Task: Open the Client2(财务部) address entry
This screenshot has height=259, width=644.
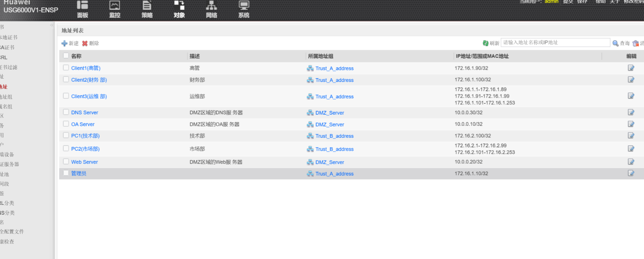Action: click(89, 80)
